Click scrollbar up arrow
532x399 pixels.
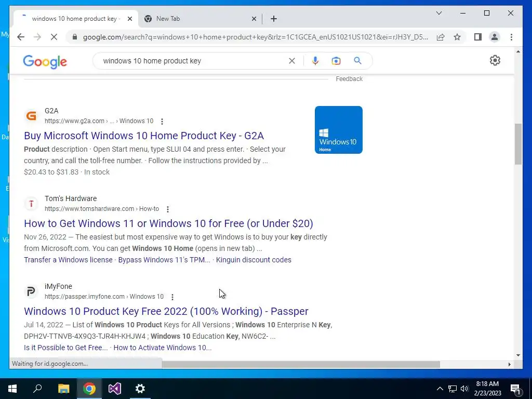pos(518,51)
